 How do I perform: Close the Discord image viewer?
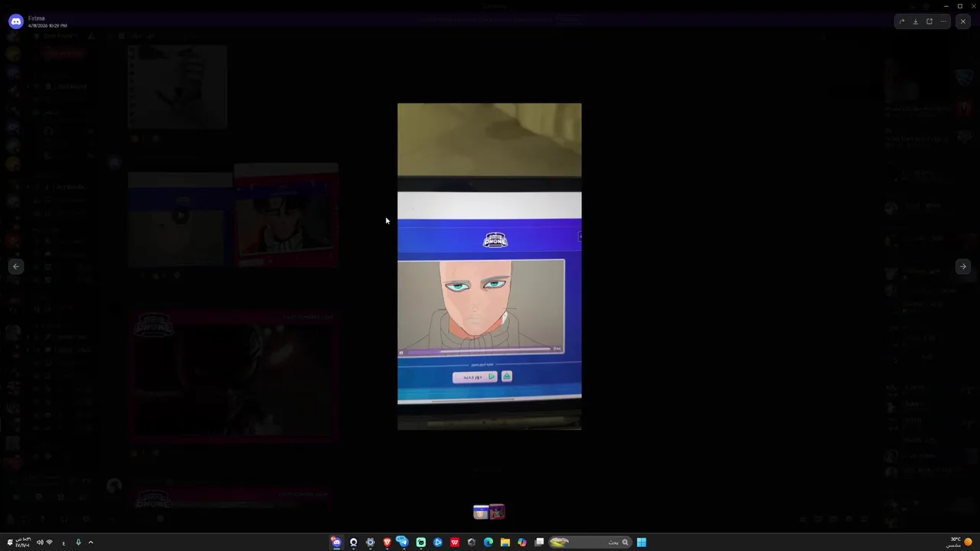963,21
